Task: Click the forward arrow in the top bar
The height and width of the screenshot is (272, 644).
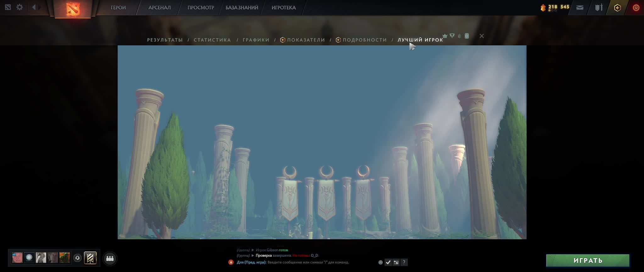Action: (x=40, y=7)
